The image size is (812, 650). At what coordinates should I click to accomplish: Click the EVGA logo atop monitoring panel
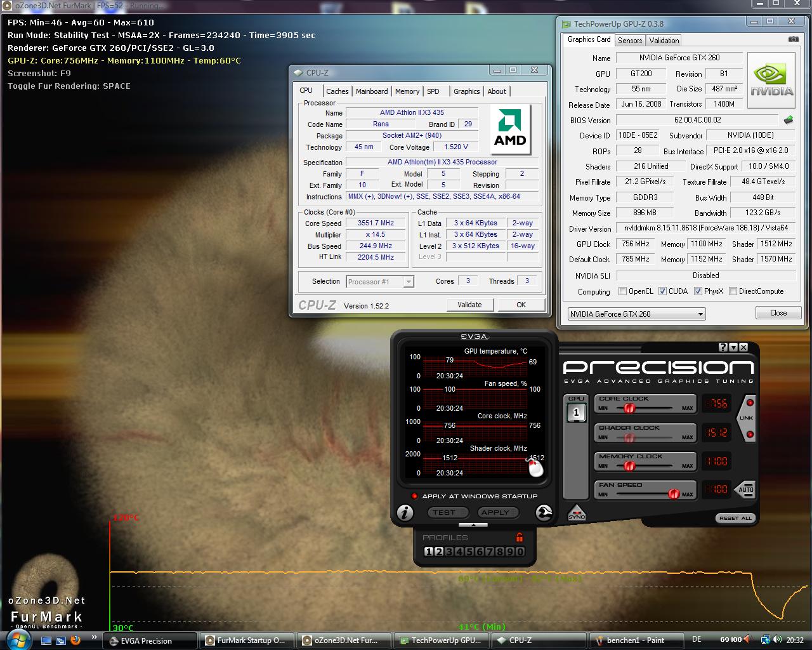pyautogui.click(x=474, y=336)
